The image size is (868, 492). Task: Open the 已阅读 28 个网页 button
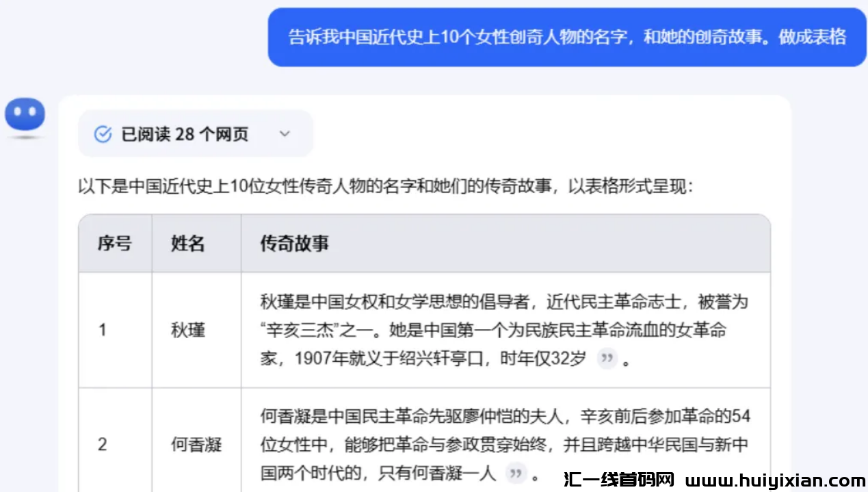(196, 134)
